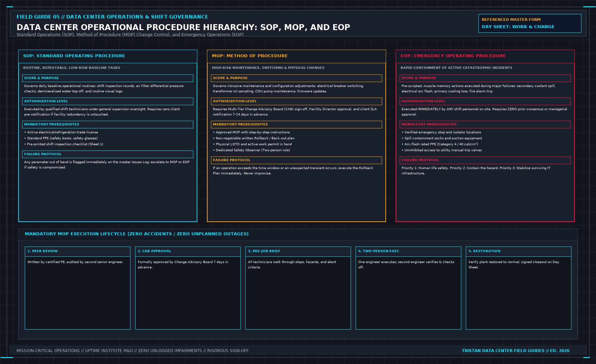
Task: Click the MOP Authorization Level label
Action: pyautogui.click(x=296, y=101)
